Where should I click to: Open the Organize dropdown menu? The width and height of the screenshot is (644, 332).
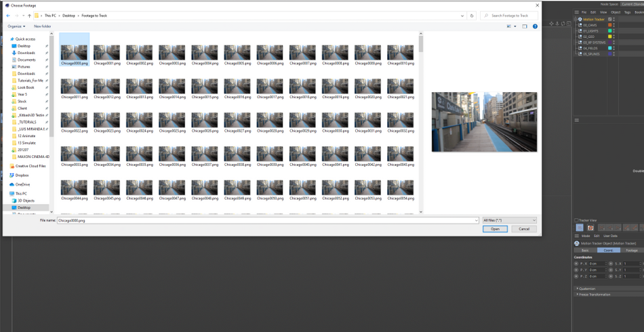pyautogui.click(x=16, y=26)
